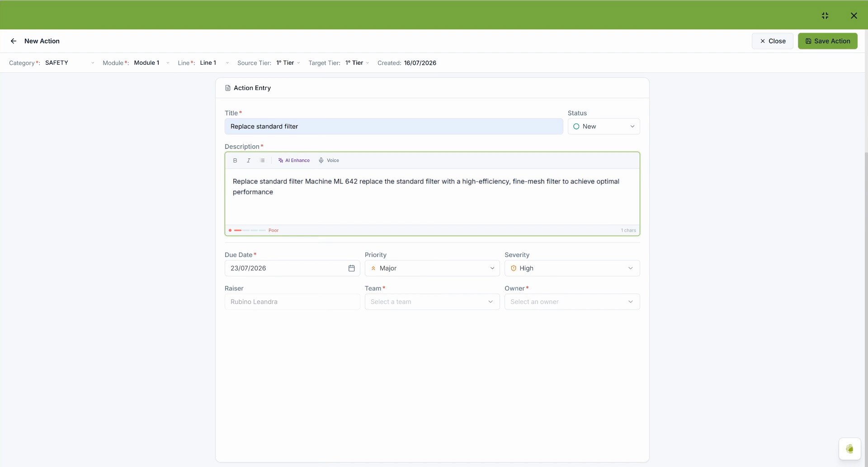Go back using the arrow beside New Action
This screenshot has width=868, height=467.
point(14,41)
